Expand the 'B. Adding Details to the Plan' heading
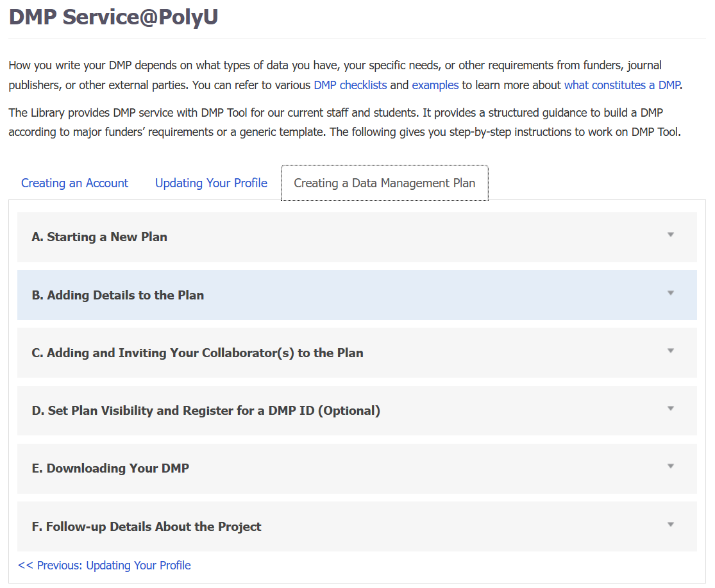The image size is (715, 588). point(118,296)
